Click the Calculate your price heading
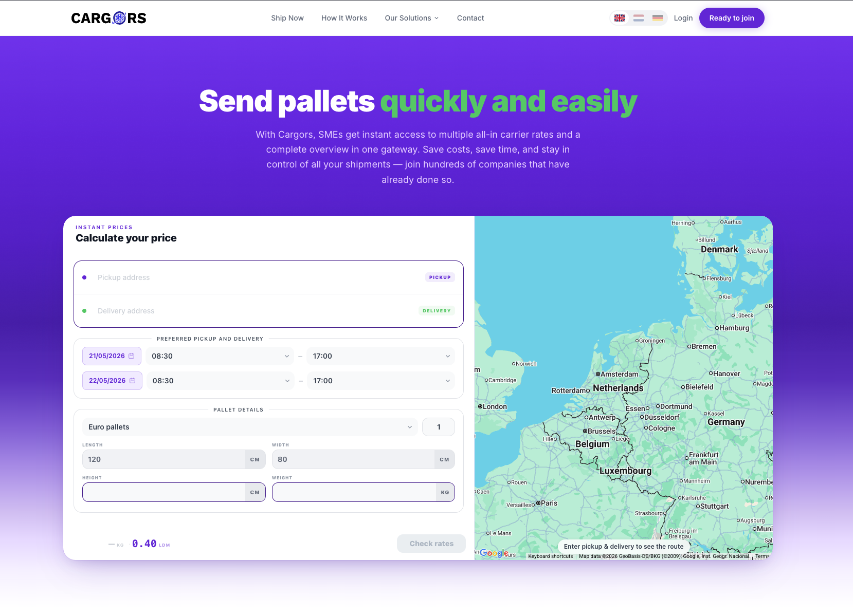 [126, 238]
